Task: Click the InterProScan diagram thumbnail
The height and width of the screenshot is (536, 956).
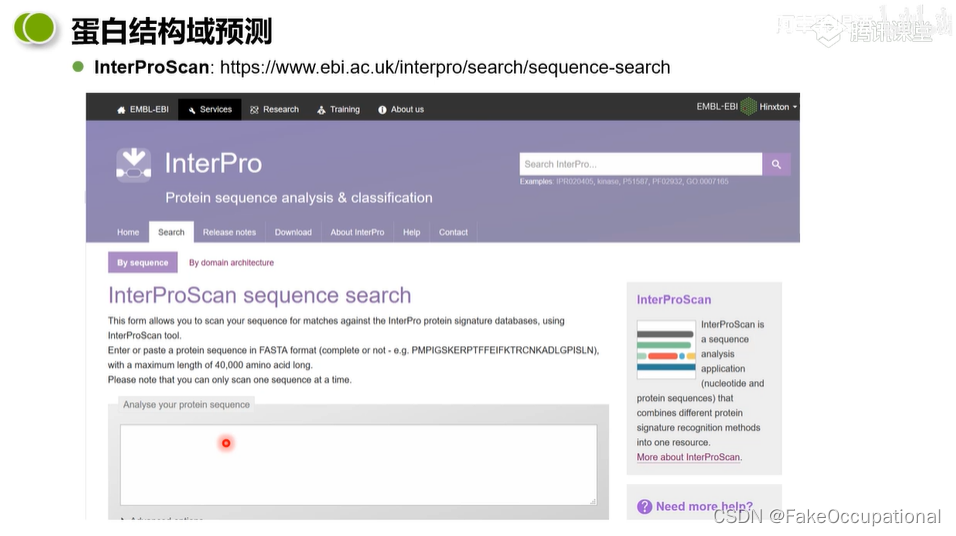Action: 666,350
